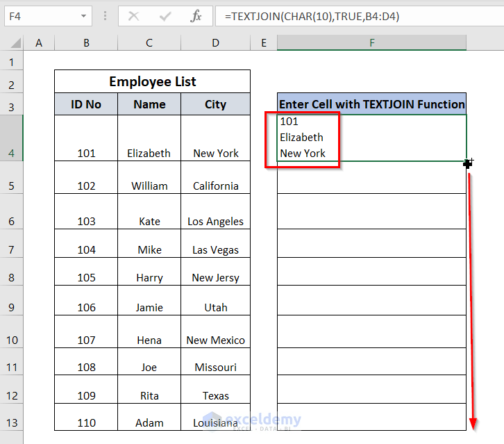The height and width of the screenshot is (444, 504).
Task: Select the cell containing California
Action: point(215,177)
